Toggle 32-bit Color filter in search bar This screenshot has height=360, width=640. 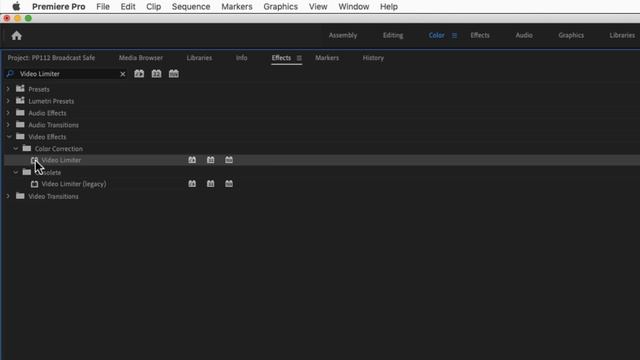156,74
